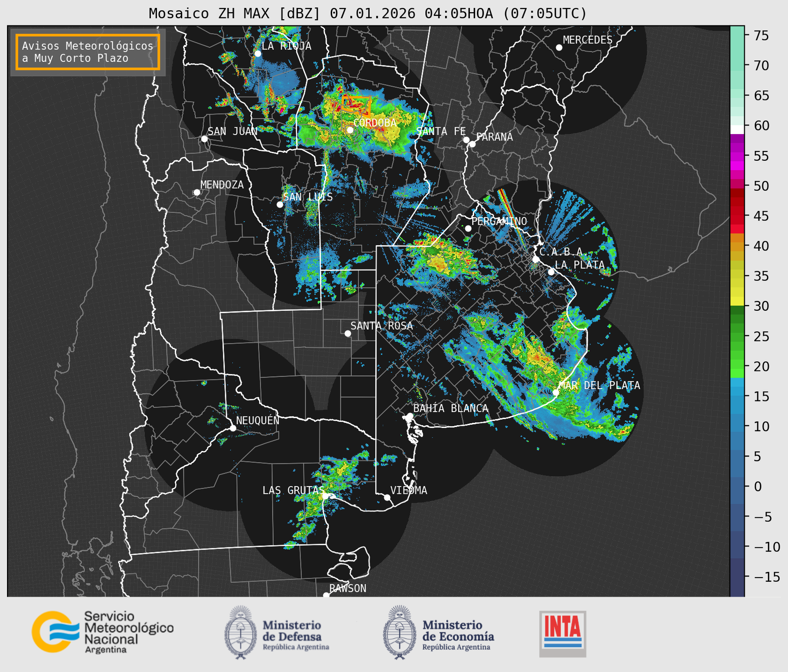
Task: Click the 0 value on the colorbar scale
Action: (758, 487)
